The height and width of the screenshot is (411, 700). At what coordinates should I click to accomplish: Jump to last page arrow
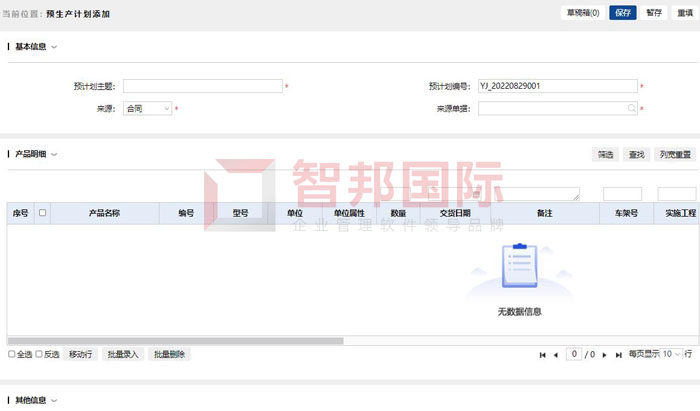(x=619, y=355)
